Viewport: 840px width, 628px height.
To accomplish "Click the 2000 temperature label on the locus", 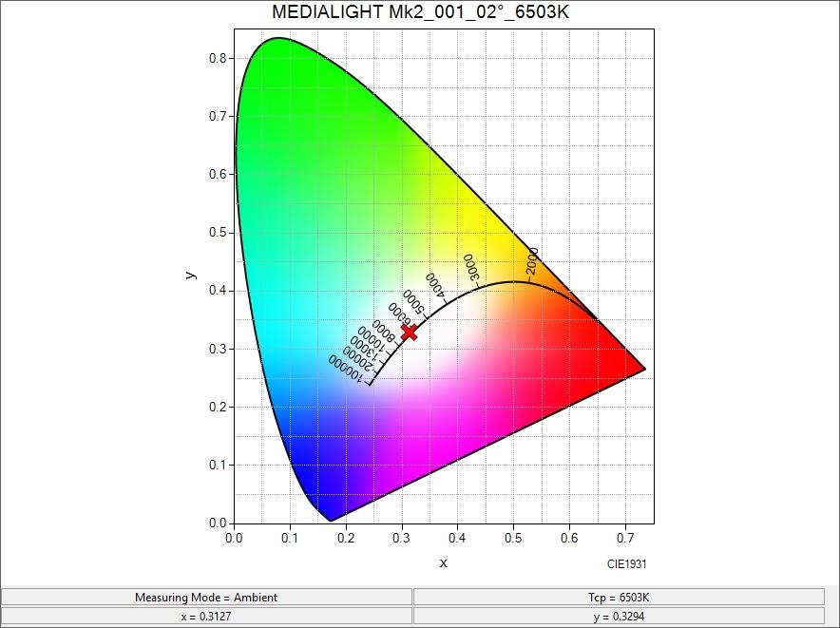I will pos(531,263).
